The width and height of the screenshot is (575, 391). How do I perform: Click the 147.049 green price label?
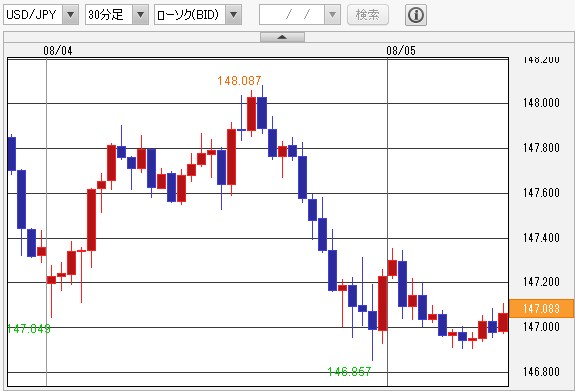(29, 329)
